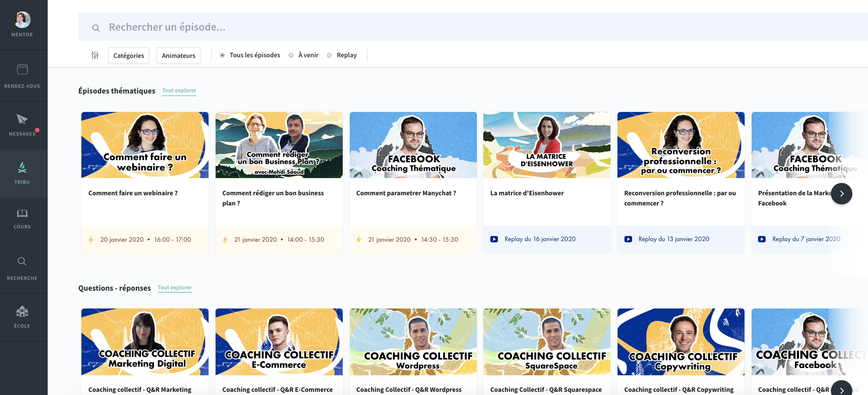Click lightning icon beside 21 janvier 14:00
The image size is (868, 395).
point(225,239)
